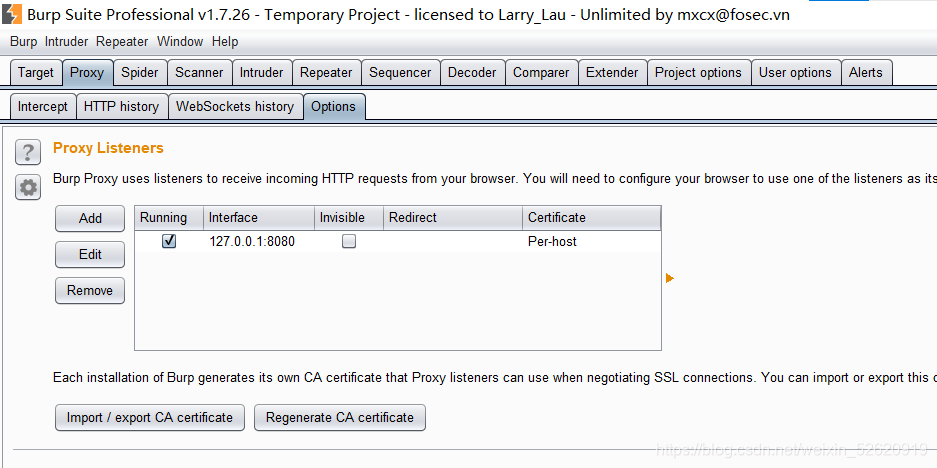
Task: Show the WebSockets history sub-tab
Action: coord(235,106)
